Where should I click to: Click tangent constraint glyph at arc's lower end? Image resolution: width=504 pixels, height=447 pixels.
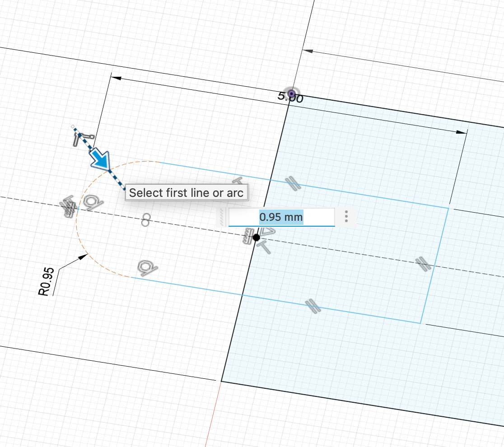click(147, 268)
